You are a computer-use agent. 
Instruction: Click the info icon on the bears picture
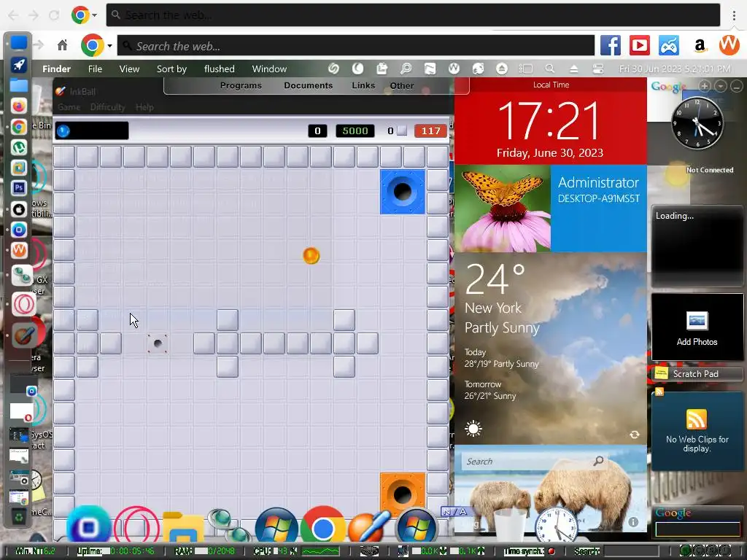tap(632, 522)
